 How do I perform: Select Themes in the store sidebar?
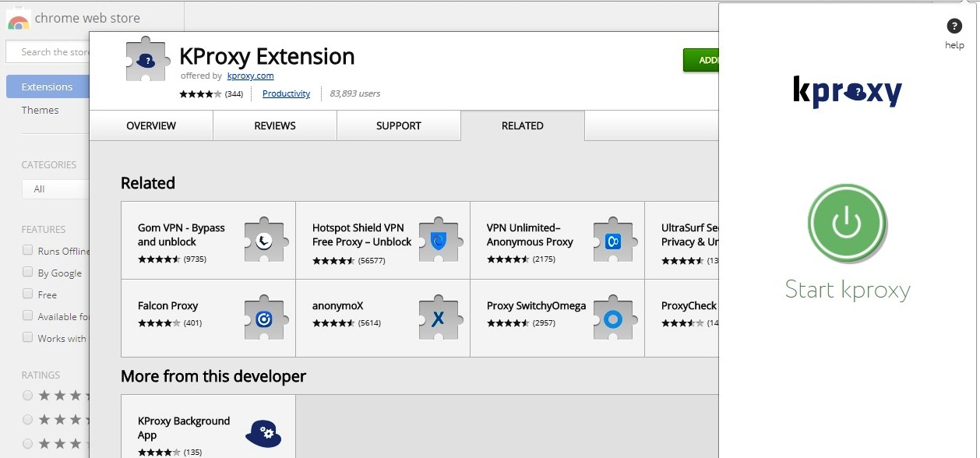[40, 110]
